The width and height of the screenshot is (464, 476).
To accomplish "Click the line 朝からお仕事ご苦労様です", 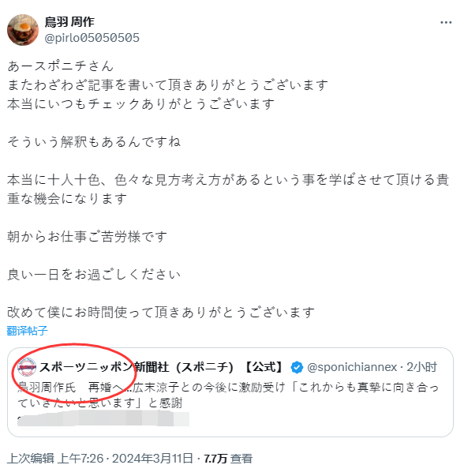I will [x=87, y=237].
